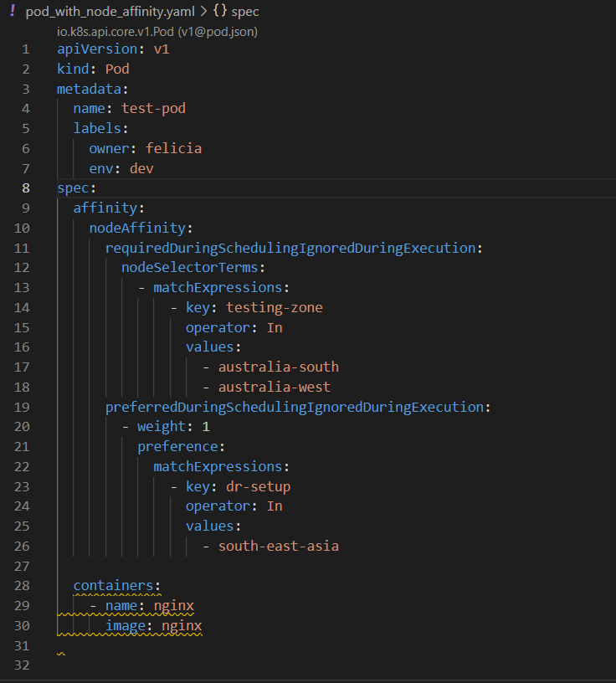Click the nginx value on line 30
The image size is (616, 683).
click(x=182, y=626)
